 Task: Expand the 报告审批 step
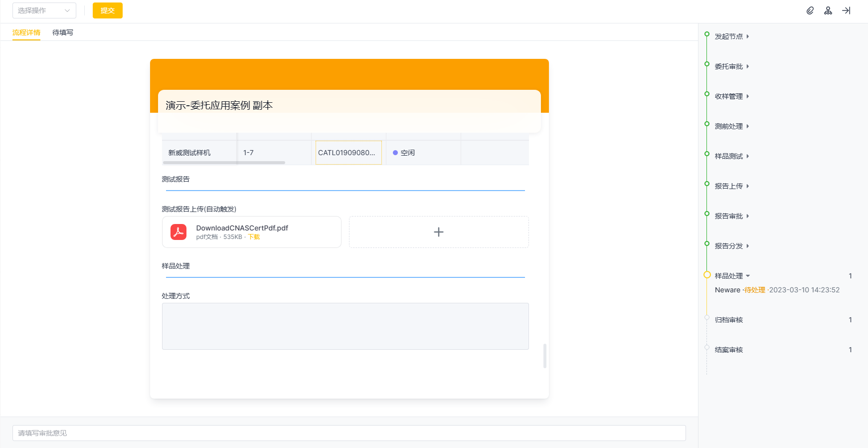(x=747, y=216)
